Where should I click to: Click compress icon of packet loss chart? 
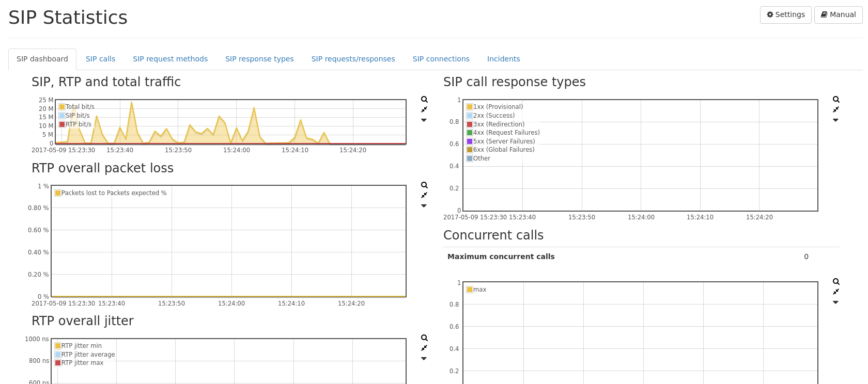(424, 195)
